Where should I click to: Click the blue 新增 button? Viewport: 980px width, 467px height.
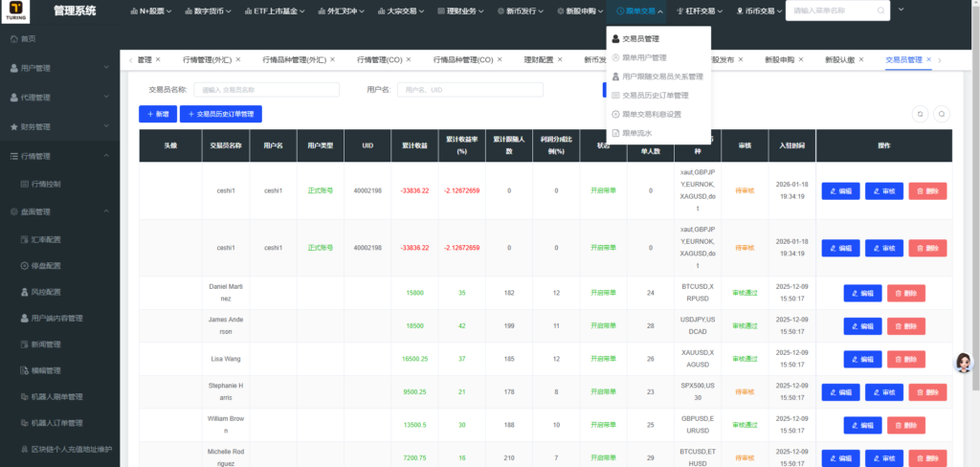click(158, 115)
